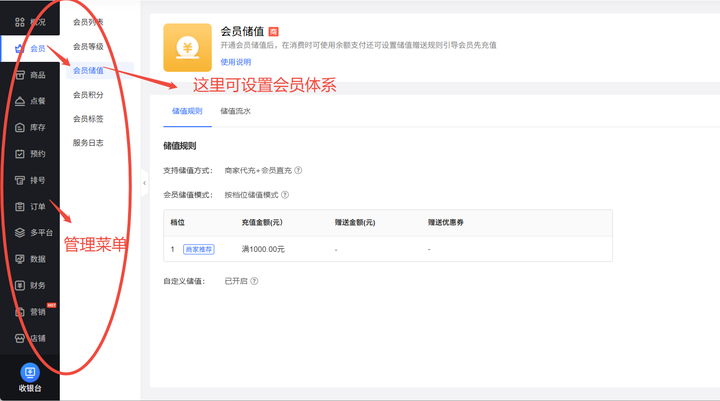This screenshot has width=720, height=401.
Task: Go to 服务日志 submenu
Action: point(88,143)
